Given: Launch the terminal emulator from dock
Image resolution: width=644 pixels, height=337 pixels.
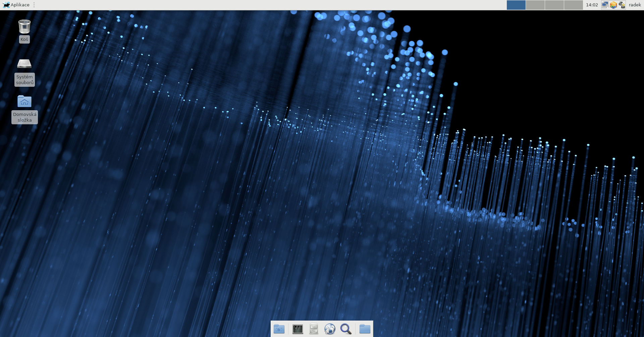Looking at the screenshot, I should click(x=298, y=329).
